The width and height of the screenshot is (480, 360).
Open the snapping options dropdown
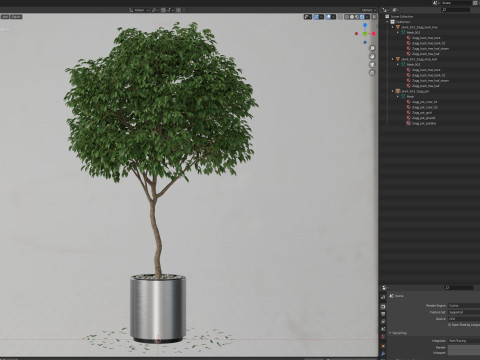coord(170,10)
